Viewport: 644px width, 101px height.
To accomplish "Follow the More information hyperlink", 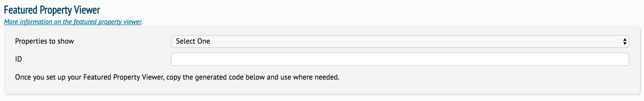I will click(73, 22).
